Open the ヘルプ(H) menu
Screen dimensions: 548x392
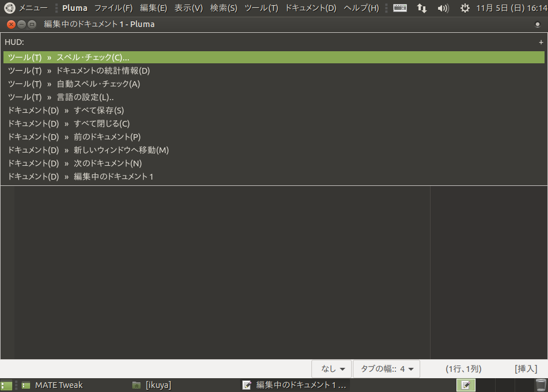point(361,8)
